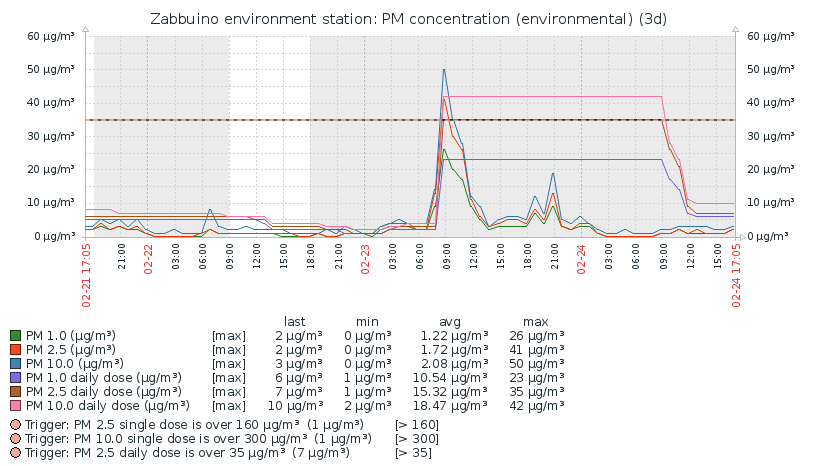Click the '02-24' date axis label
821x466 pixels.
[581, 259]
